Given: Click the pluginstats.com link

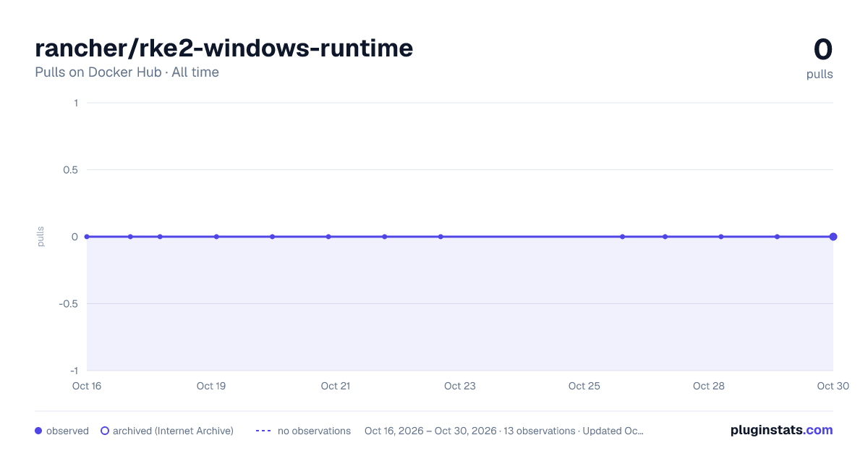Looking at the screenshot, I should (x=781, y=430).
